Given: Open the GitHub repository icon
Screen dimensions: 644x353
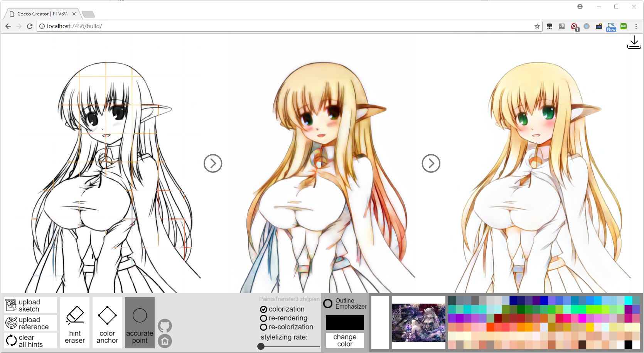Looking at the screenshot, I should pyautogui.click(x=165, y=326).
